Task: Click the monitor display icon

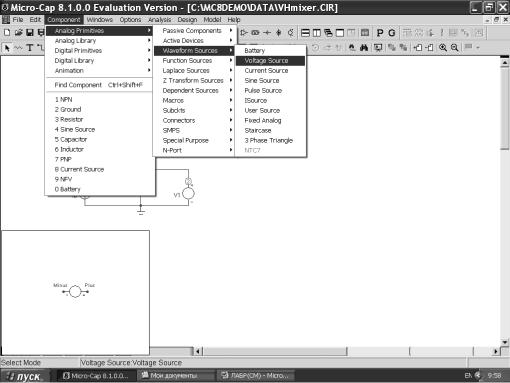Action: coord(378,48)
